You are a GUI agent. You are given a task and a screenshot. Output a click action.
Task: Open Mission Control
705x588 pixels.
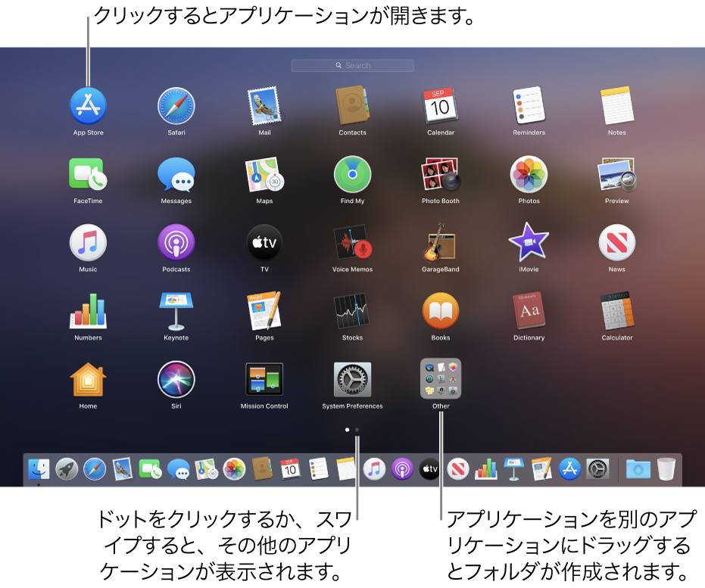(x=264, y=379)
